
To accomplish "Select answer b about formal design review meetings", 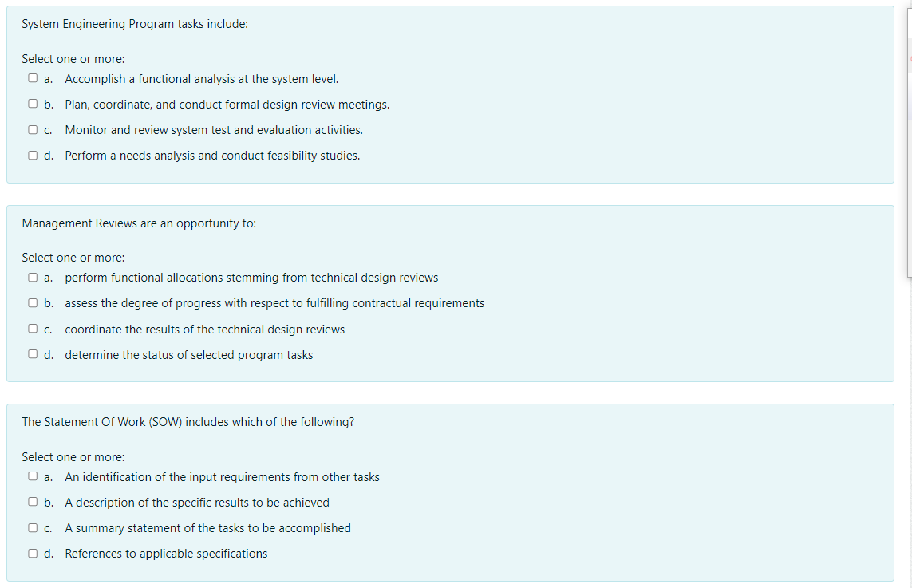I will [32, 103].
